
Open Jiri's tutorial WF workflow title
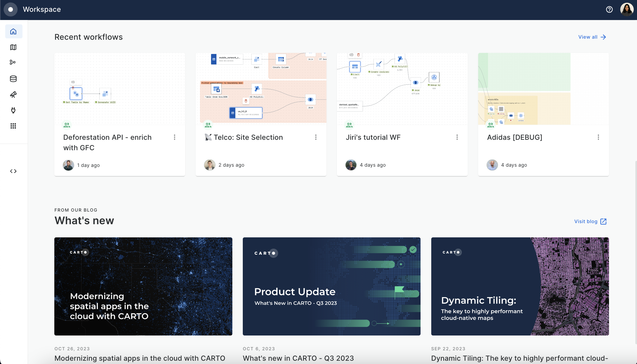pyautogui.click(x=373, y=137)
